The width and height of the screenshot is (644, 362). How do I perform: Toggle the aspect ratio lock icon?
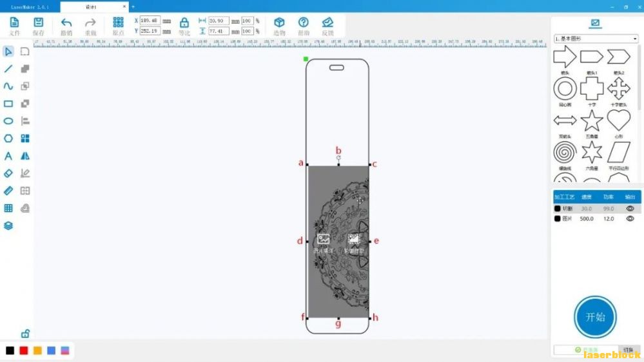[184, 23]
